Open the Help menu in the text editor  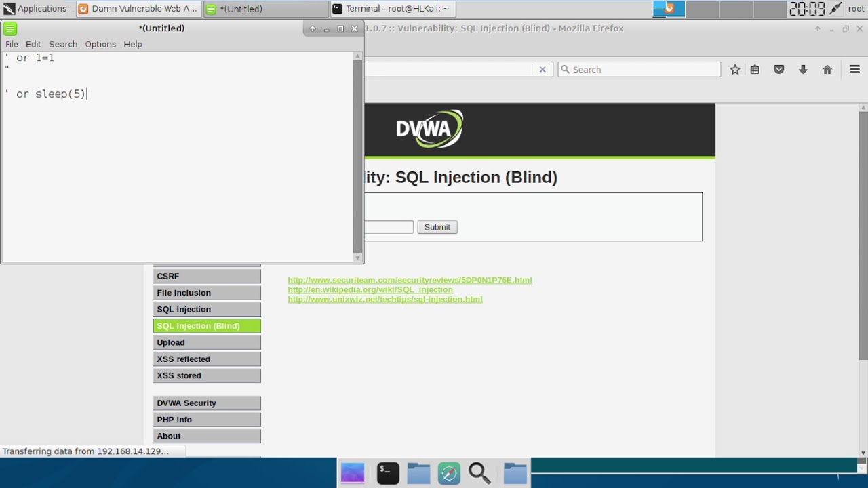coord(133,44)
